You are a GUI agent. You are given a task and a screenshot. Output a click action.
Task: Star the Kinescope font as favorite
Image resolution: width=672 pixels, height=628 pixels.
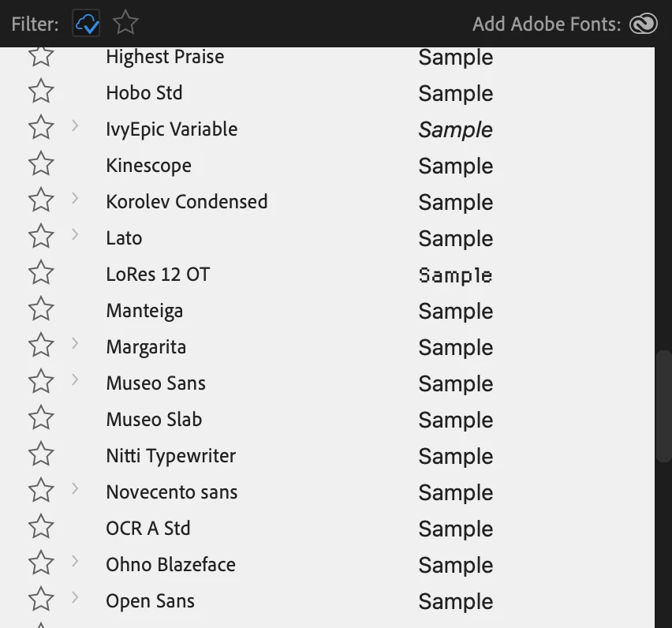(x=41, y=165)
